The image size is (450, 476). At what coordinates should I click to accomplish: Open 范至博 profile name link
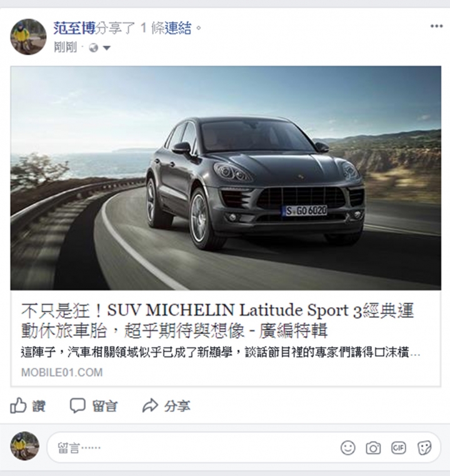(74, 28)
